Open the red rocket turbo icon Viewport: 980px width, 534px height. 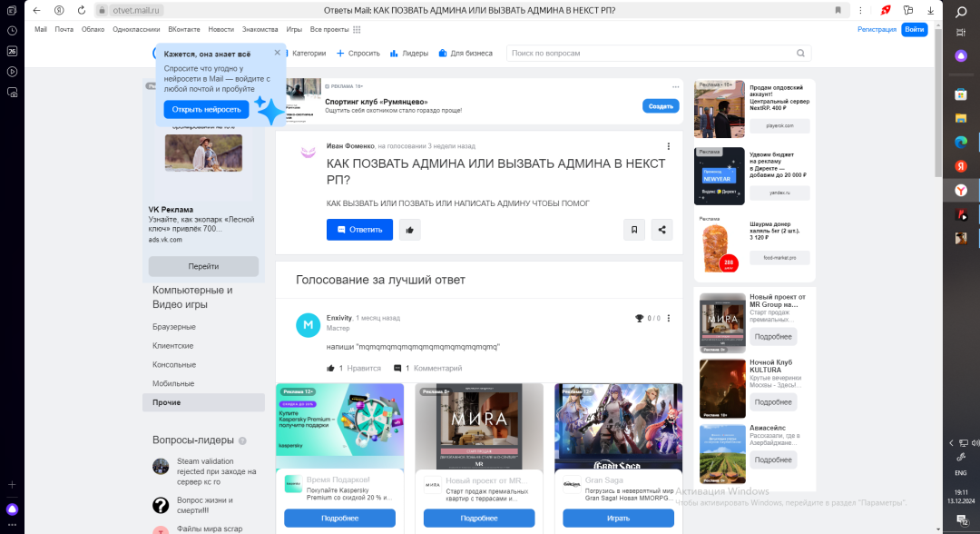(886, 10)
